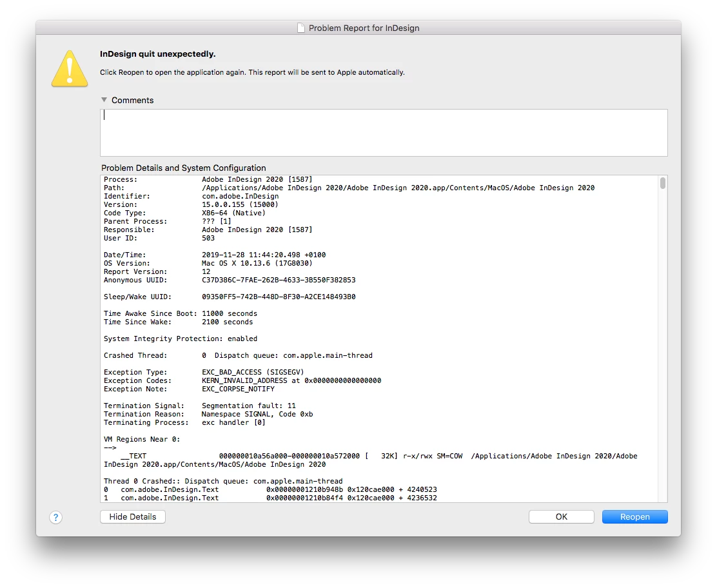Screen dimensions: 717x588
Task: Click the 'Path:' line in details
Action: pyautogui.click(x=349, y=188)
